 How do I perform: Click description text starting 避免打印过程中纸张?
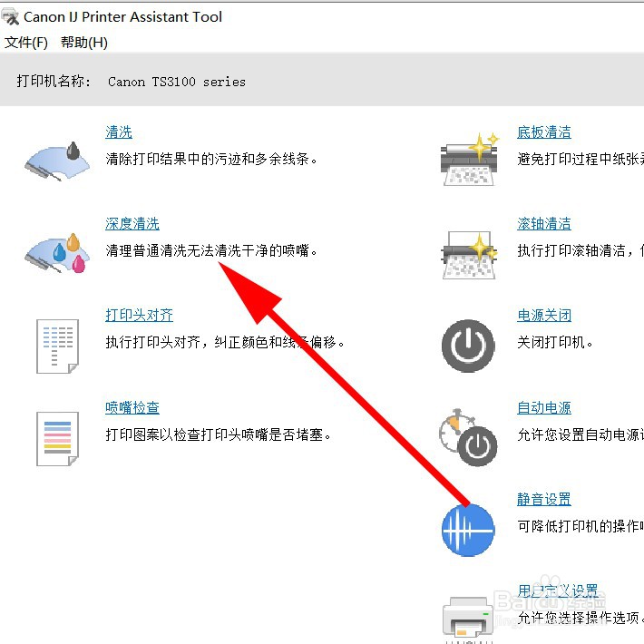[x=581, y=159]
